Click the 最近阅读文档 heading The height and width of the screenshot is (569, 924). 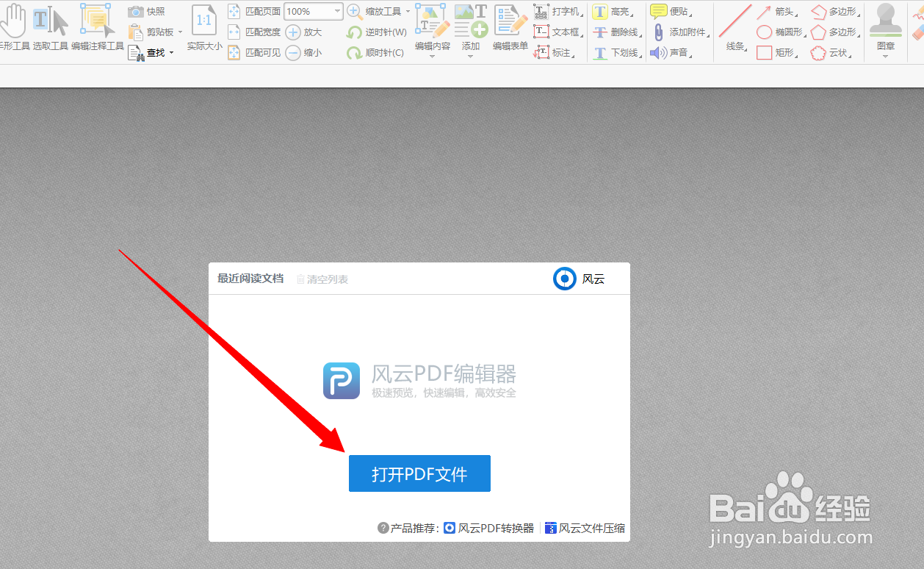(x=250, y=279)
